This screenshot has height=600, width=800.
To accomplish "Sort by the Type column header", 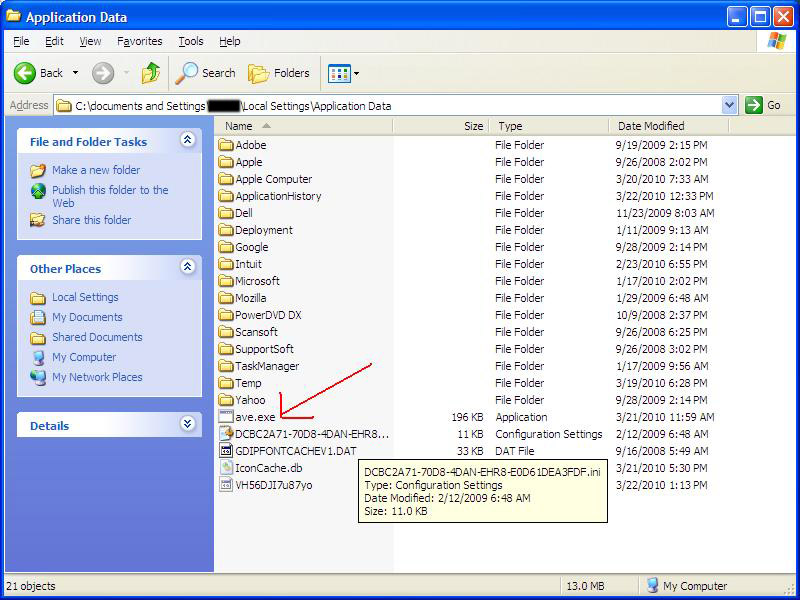I will [x=549, y=126].
